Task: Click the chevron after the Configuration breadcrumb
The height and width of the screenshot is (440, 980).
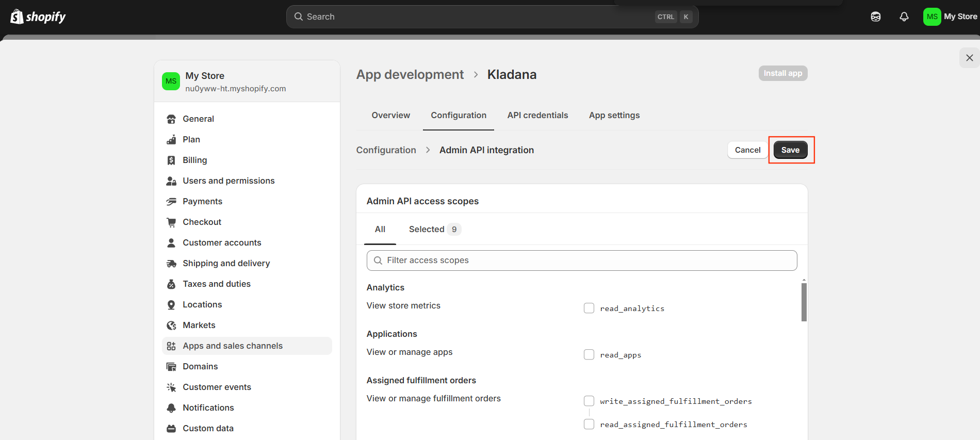Action: tap(428, 150)
